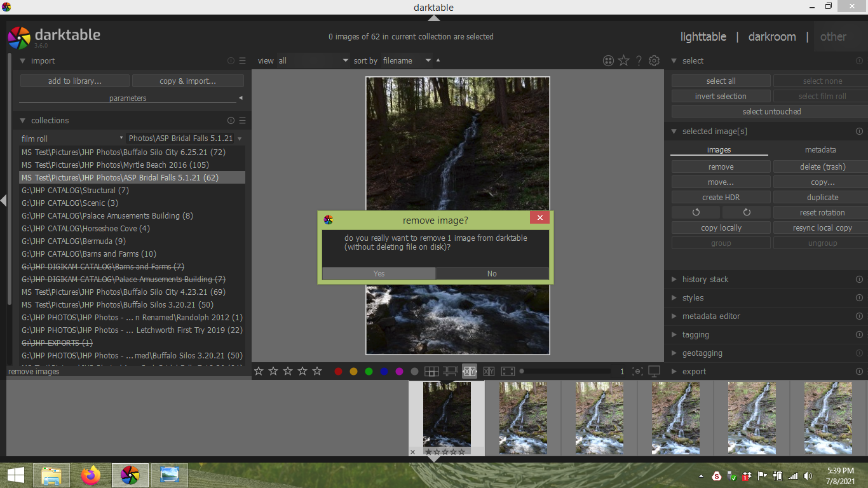Click 'delete (trash)' button

tap(822, 167)
